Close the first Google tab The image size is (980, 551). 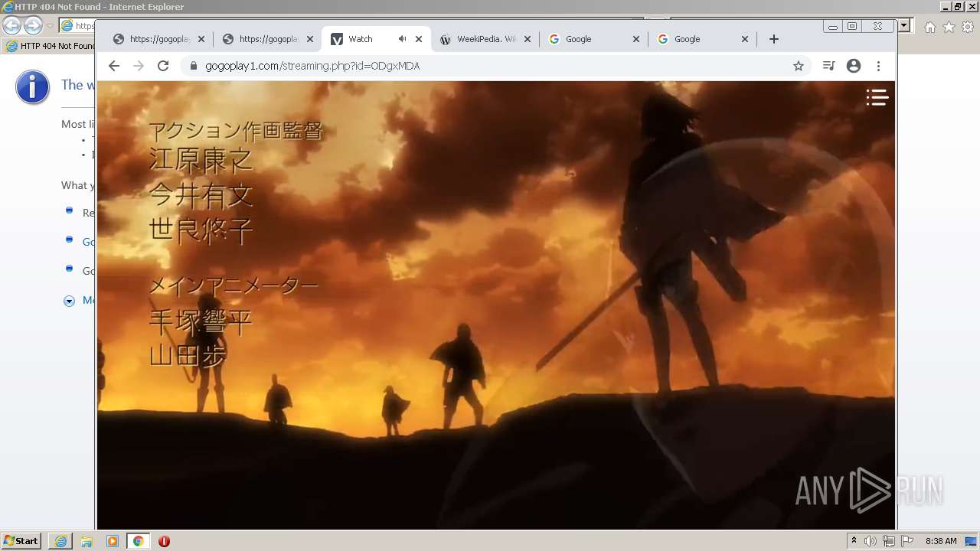point(636,39)
